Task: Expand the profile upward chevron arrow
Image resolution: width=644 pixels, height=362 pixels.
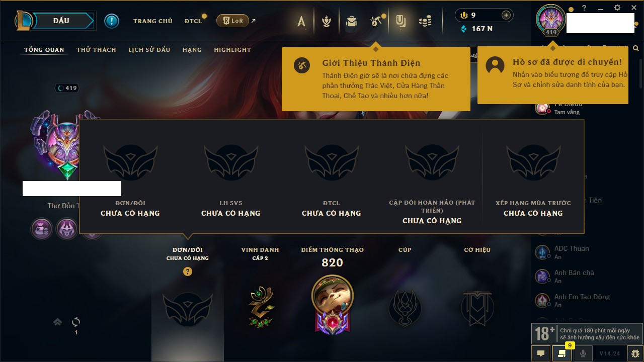Action: coord(58,322)
